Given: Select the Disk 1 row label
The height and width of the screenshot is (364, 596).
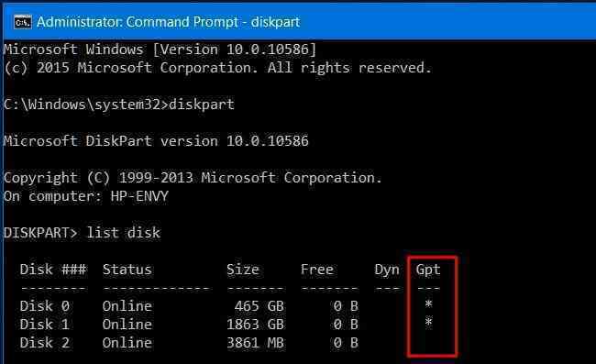Looking at the screenshot, I should click(45, 324).
